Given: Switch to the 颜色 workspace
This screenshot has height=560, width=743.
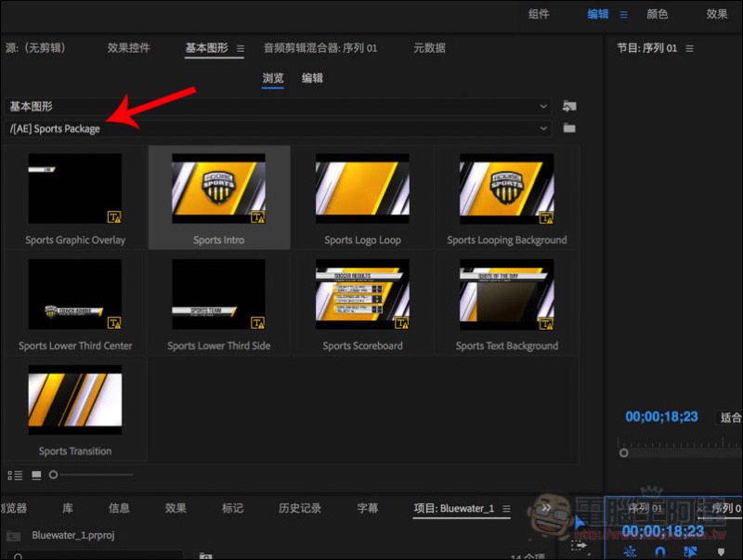Looking at the screenshot, I should pos(658,14).
